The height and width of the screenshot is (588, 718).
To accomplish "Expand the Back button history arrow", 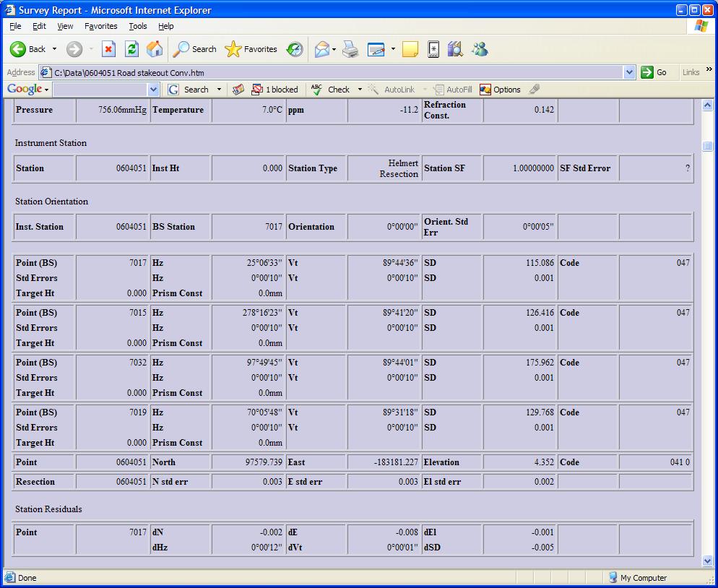I will point(54,49).
